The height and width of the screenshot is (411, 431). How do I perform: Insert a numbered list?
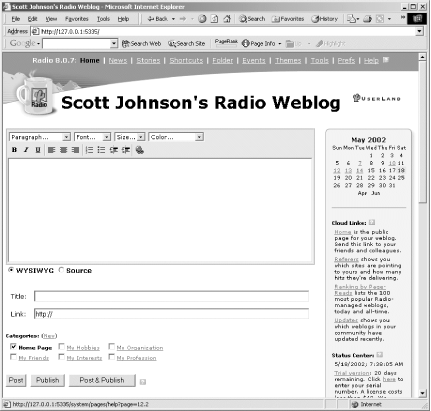pos(89,150)
